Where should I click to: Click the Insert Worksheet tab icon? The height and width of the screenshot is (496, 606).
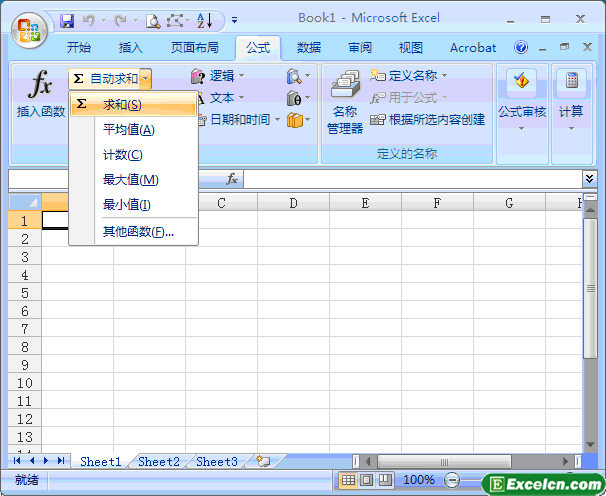coord(263,461)
